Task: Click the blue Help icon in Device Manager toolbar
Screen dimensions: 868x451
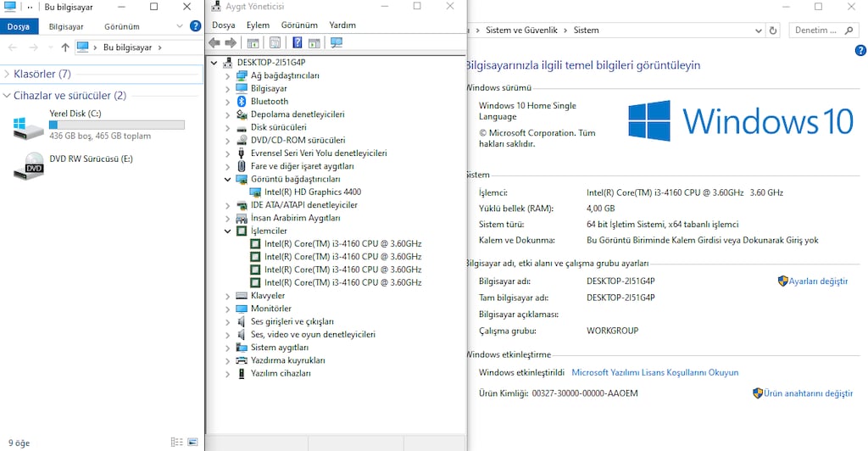Action: pos(298,42)
